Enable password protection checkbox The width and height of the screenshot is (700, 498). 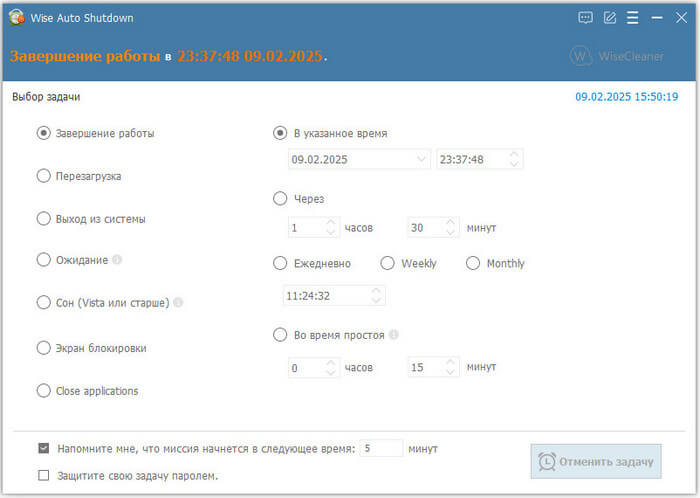pos(43,475)
